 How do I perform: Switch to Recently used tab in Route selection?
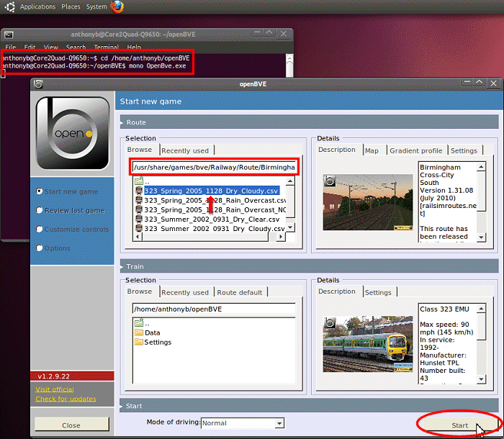tap(185, 150)
